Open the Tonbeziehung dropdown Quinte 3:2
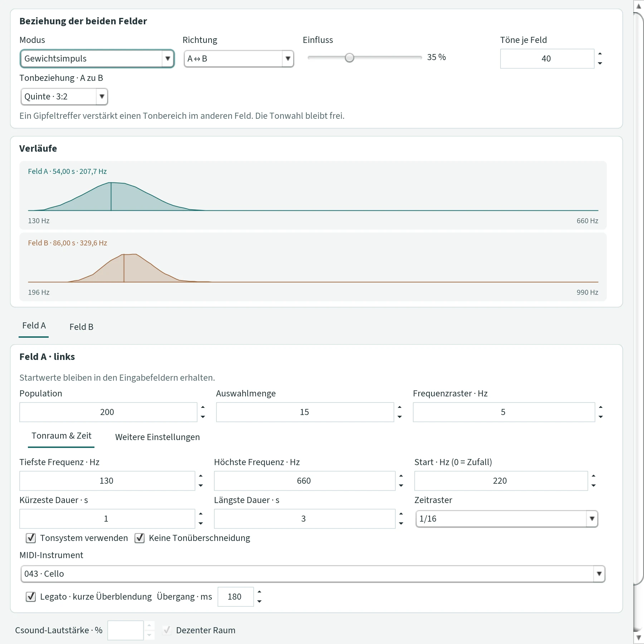The height and width of the screenshot is (644, 644). (64, 97)
